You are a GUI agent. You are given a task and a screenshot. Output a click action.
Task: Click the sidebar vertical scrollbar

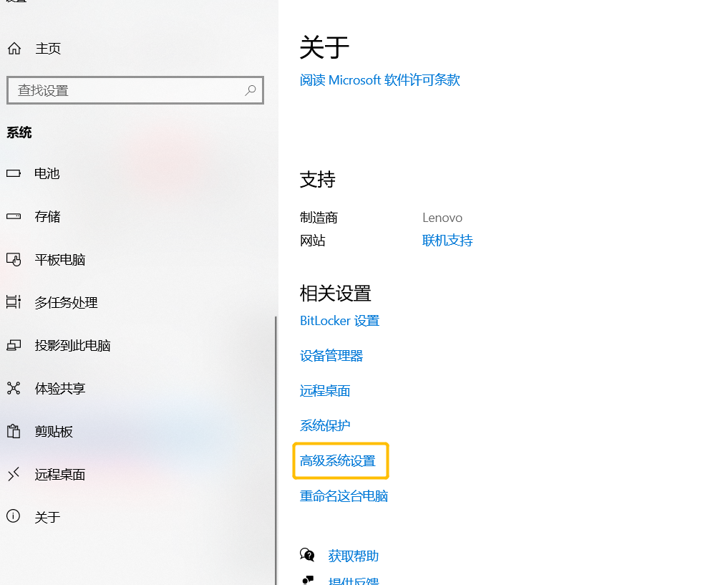click(276, 450)
